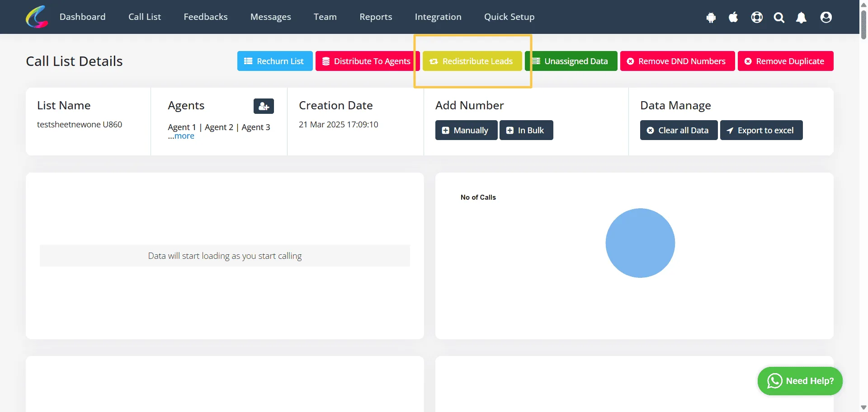Click the Call List Details heading
Viewport: 868px width, 412px height.
[x=74, y=61]
